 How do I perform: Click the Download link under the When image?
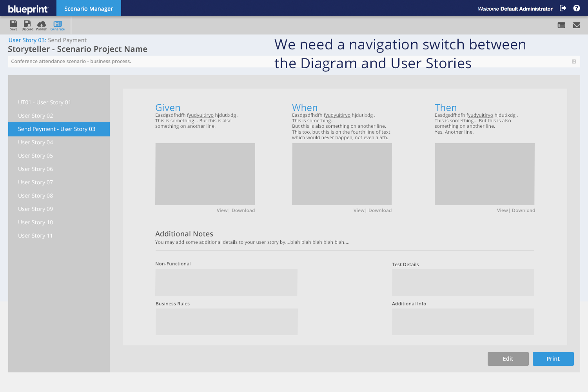pos(380,211)
